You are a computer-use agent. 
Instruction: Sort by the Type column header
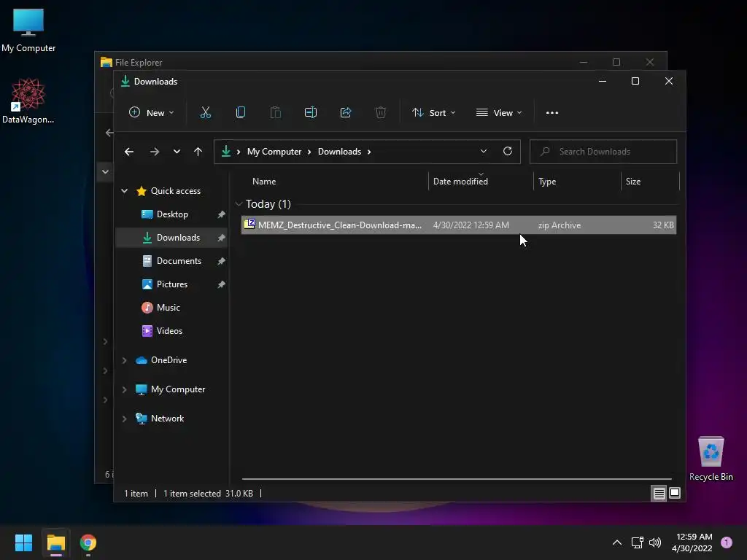(547, 182)
